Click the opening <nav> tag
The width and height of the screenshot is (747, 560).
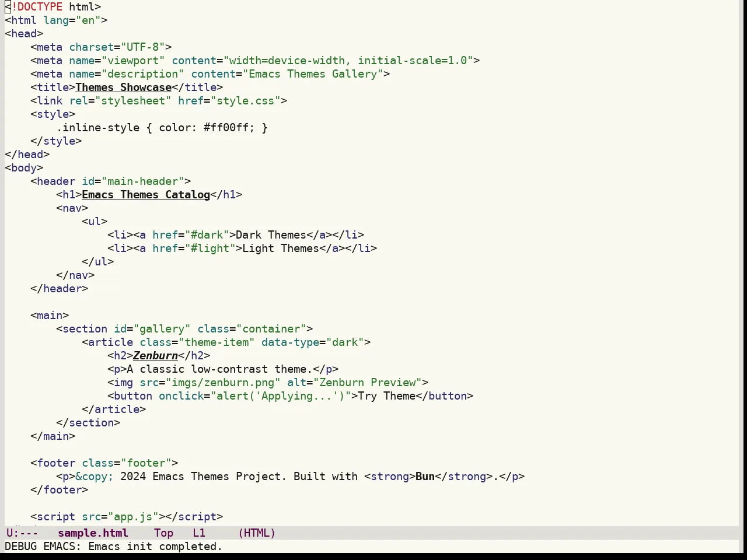coord(72,208)
